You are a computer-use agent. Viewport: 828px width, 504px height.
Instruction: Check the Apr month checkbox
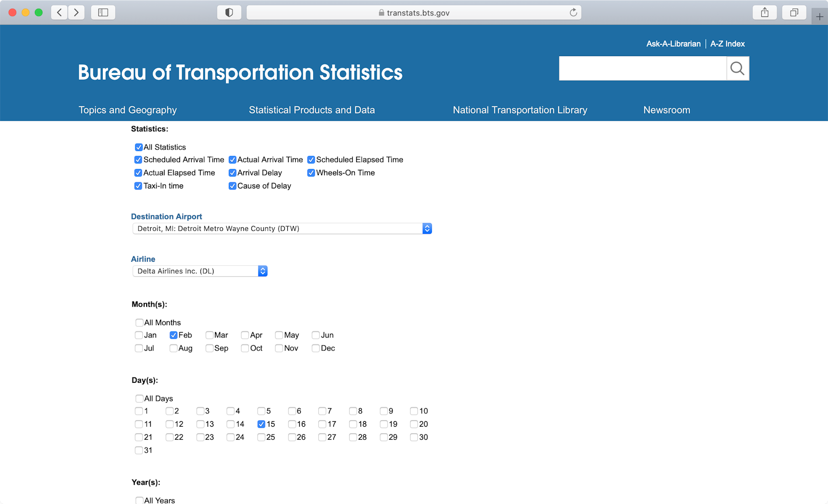pyautogui.click(x=245, y=335)
